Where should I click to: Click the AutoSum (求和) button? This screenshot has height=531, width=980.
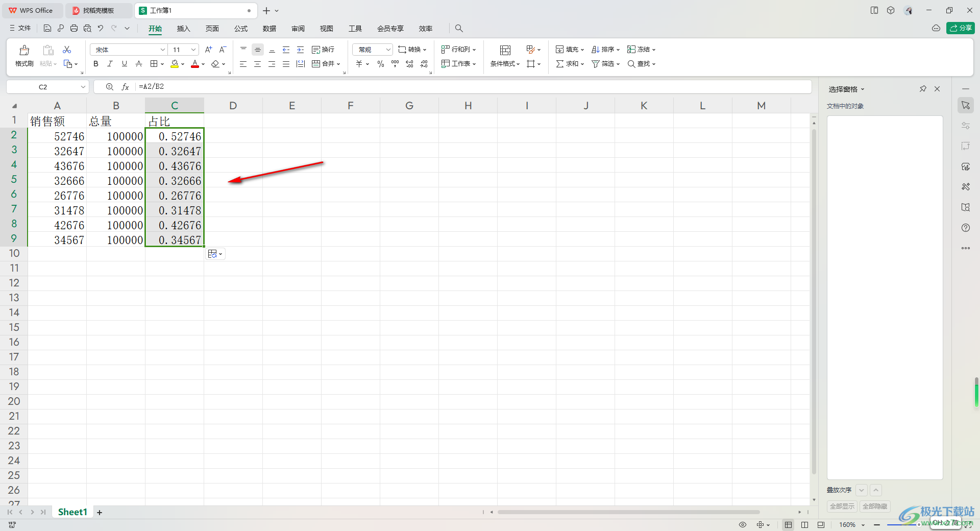570,64
